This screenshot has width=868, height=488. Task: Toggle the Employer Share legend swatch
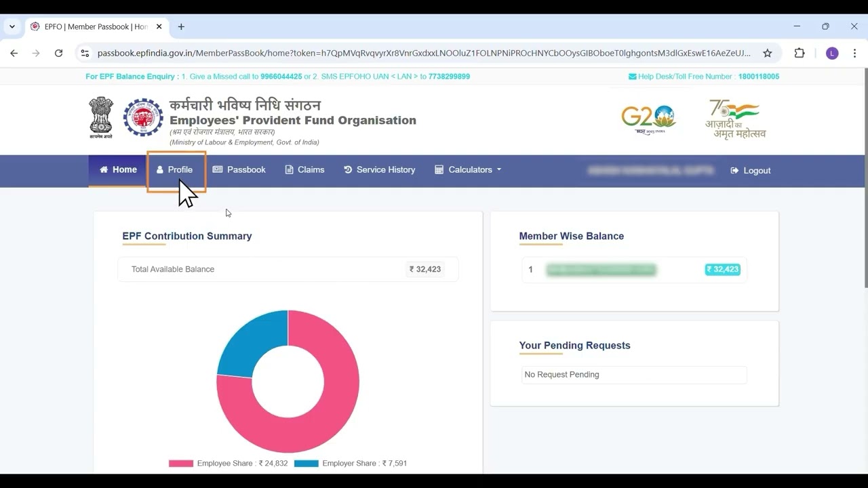point(307,464)
